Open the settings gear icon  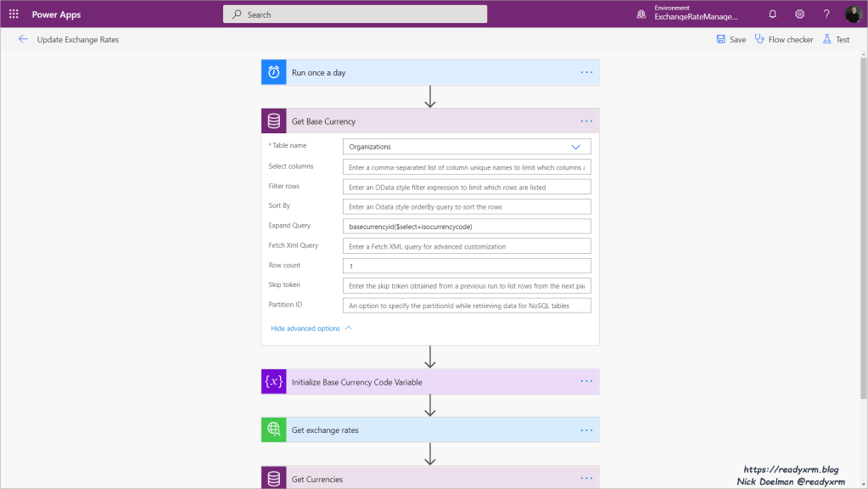[x=799, y=14]
